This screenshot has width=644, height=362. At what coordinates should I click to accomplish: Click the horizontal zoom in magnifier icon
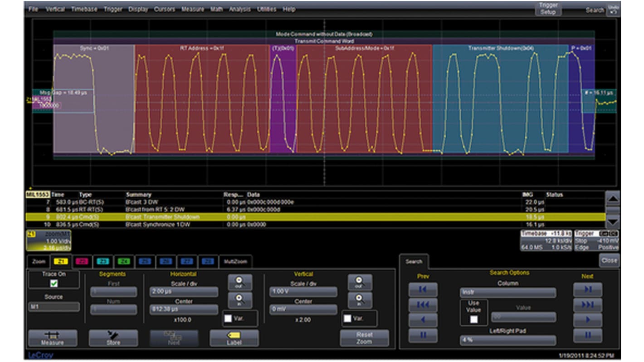pyautogui.click(x=240, y=300)
